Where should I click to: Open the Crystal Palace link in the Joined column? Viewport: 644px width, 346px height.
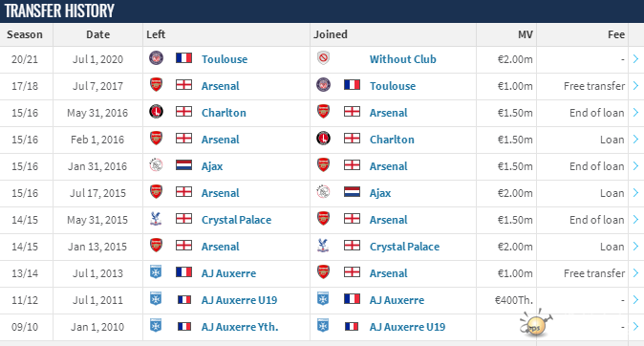[x=404, y=247]
